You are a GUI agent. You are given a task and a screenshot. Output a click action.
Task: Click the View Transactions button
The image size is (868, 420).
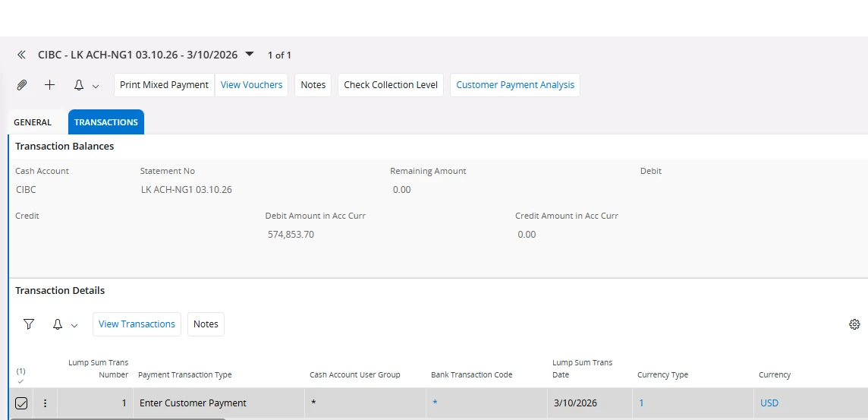click(137, 324)
